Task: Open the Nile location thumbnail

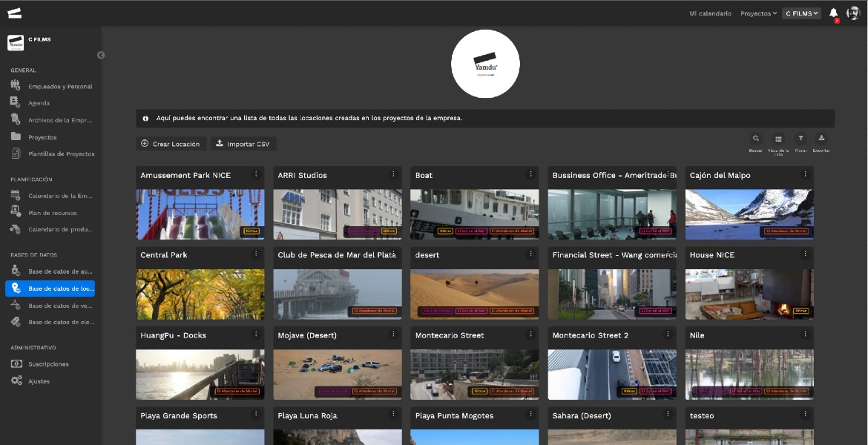Action: coord(749,375)
